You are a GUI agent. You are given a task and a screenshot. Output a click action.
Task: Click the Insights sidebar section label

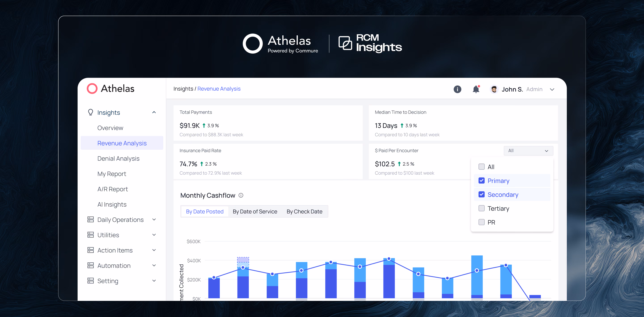click(108, 113)
